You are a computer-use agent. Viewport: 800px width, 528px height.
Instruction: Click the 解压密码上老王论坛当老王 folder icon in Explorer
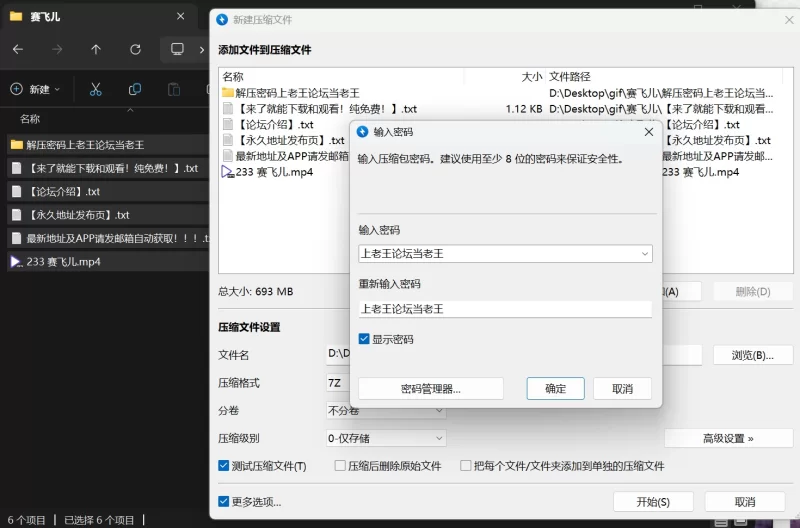16,145
